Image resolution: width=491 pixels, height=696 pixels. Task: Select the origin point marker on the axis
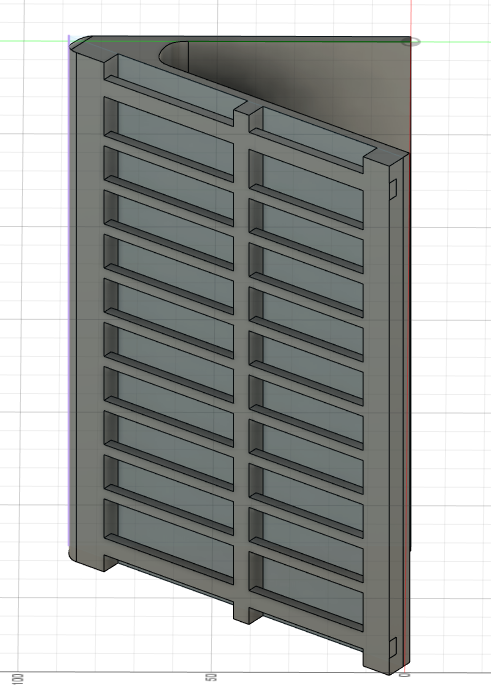[410, 42]
